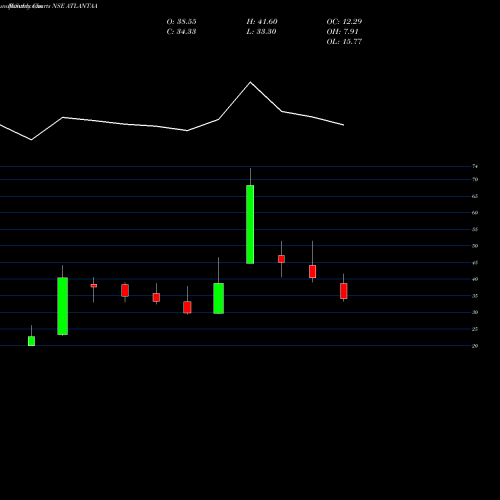Click the 60 price axis label
Image resolution: width=500 pixels, height=500 pixels.
(x=475, y=213)
